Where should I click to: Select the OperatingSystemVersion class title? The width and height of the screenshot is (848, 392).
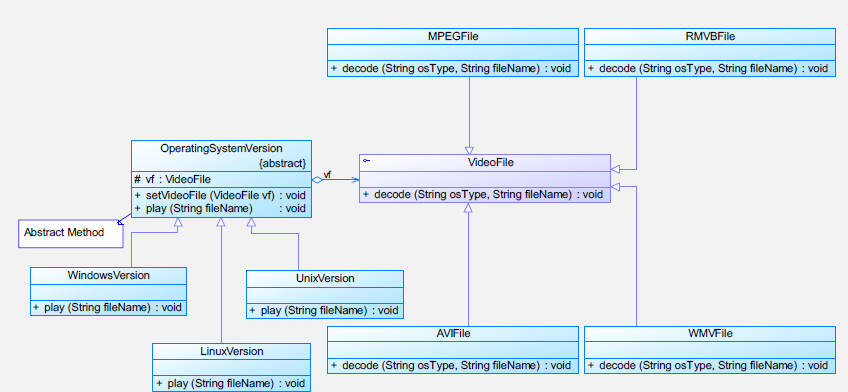point(221,148)
